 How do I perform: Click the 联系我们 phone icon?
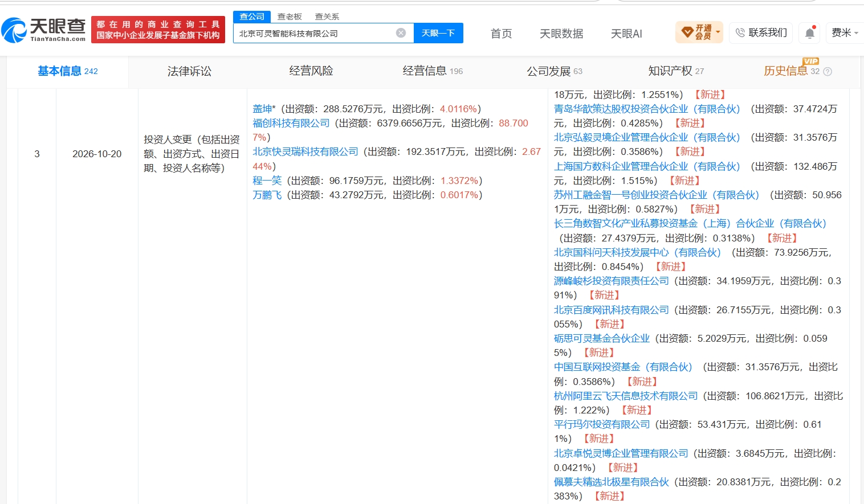[x=740, y=33]
